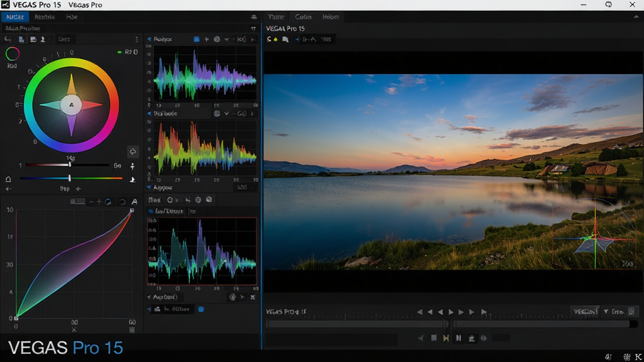Select the bottom-left control point of the curve
The height and width of the screenshot is (362, 644).
click(x=16, y=318)
